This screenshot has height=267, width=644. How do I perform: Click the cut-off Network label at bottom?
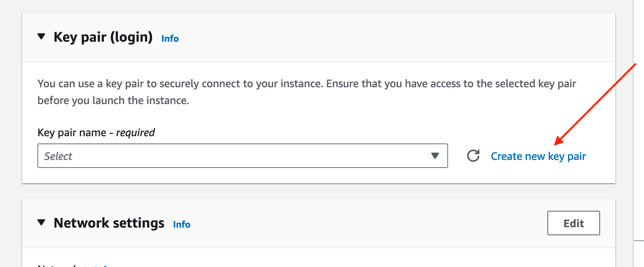(x=57, y=265)
